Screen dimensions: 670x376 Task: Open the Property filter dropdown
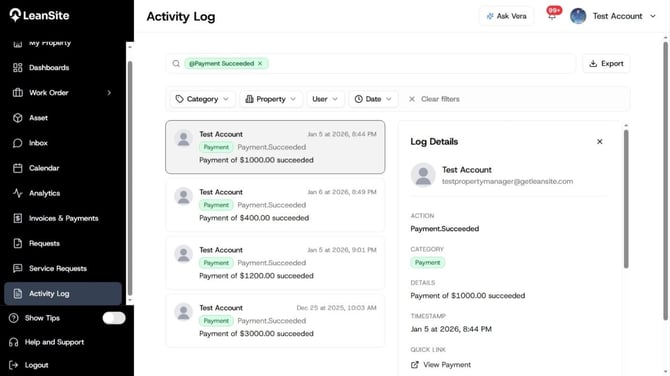coord(271,99)
